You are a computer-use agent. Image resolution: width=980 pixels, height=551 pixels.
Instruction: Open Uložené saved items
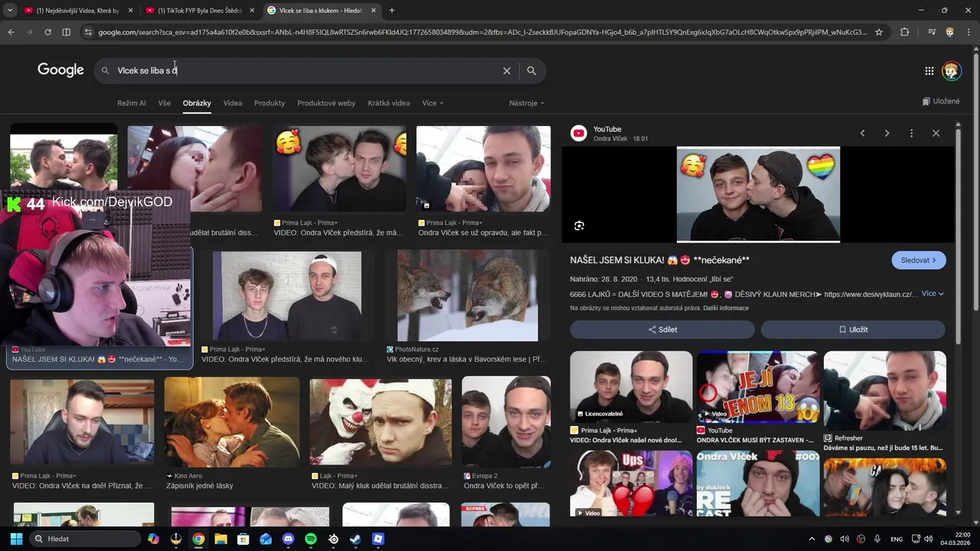[x=941, y=101]
